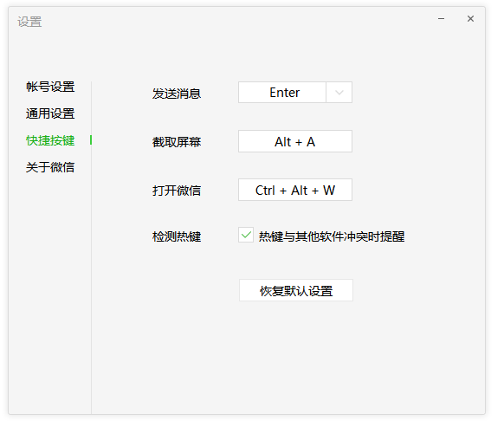The image size is (504, 427).
Task: Click the vertical divider beside the sidebar
Action: pos(91,248)
